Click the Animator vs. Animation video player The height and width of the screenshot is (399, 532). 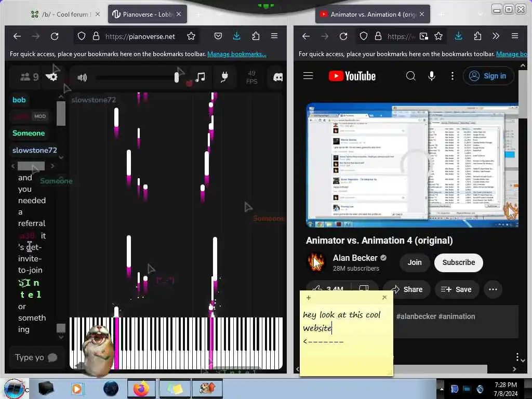click(x=412, y=165)
